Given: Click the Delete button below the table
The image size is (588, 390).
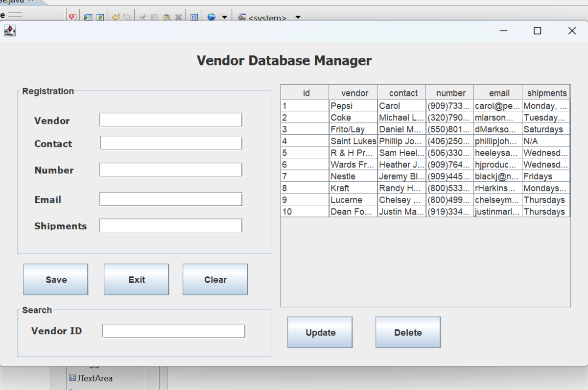Looking at the screenshot, I should [x=408, y=333].
